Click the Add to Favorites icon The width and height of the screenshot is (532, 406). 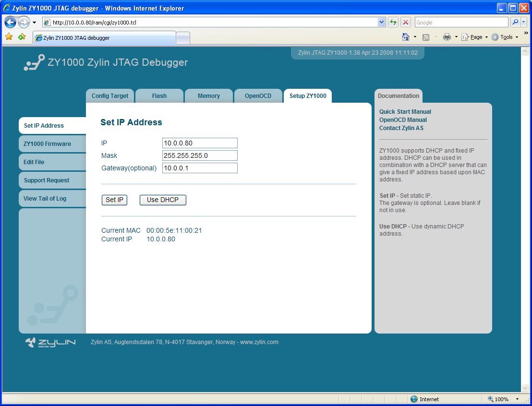[x=22, y=36]
